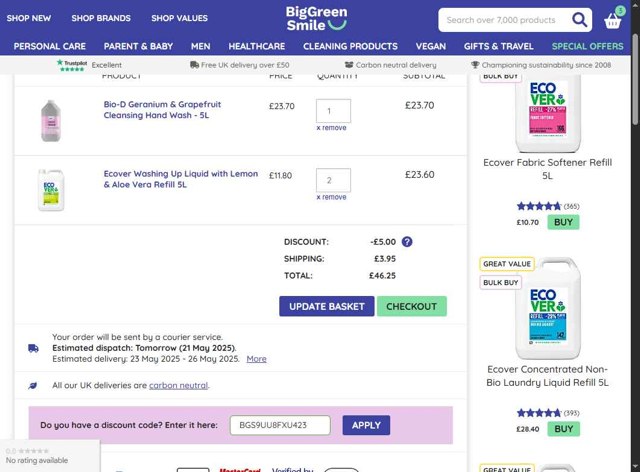The width and height of the screenshot is (640, 472).
Task: Open PARENT & BABY category
Action: coord(138,47)
